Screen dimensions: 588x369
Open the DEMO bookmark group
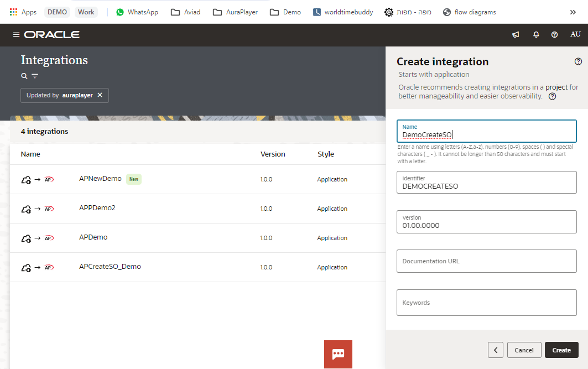pyautogui.click(x=57, y=12)
